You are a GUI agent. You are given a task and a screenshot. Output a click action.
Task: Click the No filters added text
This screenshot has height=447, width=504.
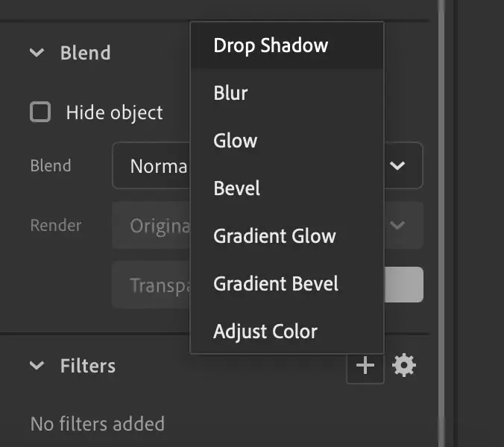coord(97,424)
